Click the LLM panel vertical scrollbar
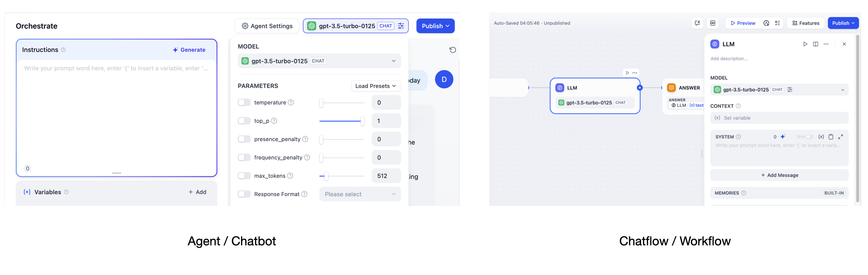Viewport: 868px width, 275px height. pos(858,118)
